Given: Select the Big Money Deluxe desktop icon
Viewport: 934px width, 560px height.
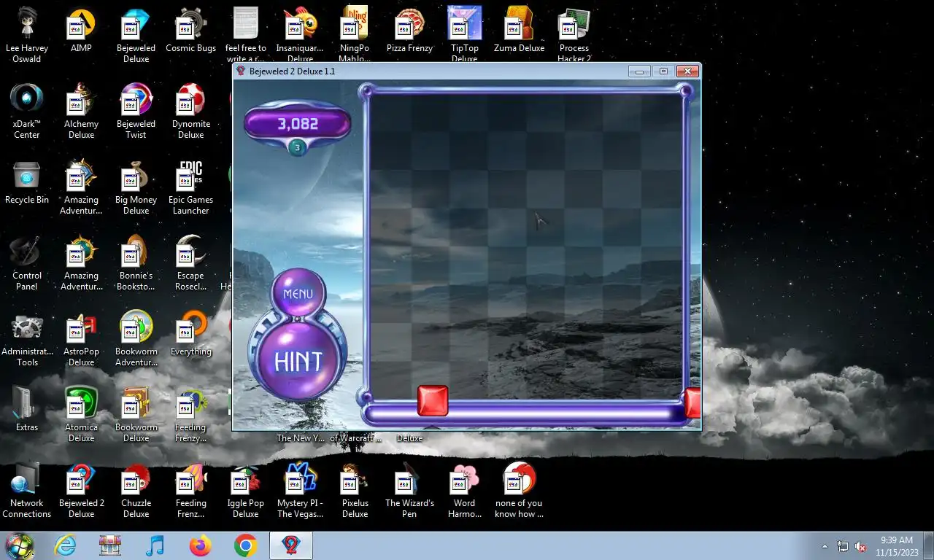Looking at the screenshot, I should 136,186.
